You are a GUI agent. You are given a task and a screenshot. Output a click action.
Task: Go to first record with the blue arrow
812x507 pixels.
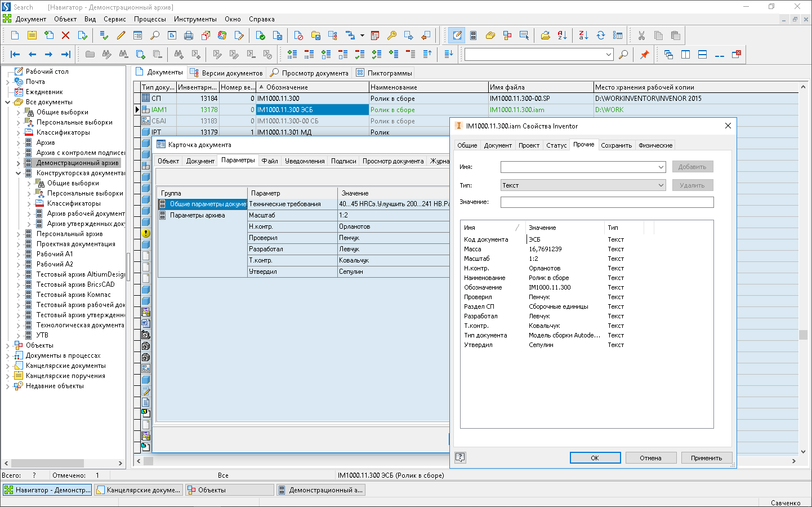pyautogui.click(x=15, y=55)
